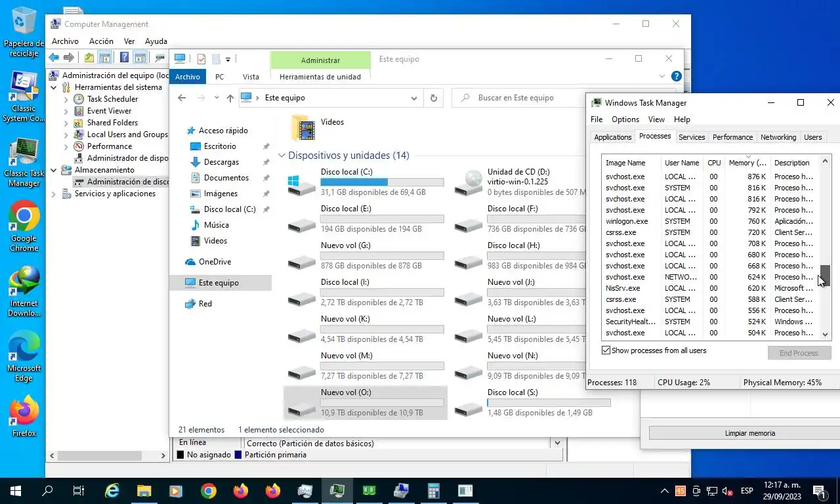840x504 pixels.
Task: Click the back arrow in Computer Management toolbar
Action: pos(54,58)
